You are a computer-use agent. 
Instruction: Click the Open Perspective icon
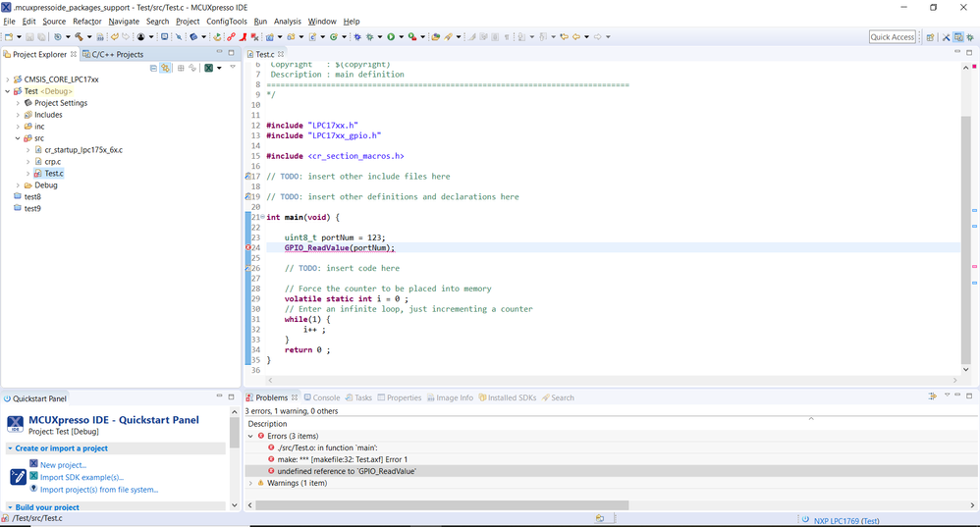point(930,37)
